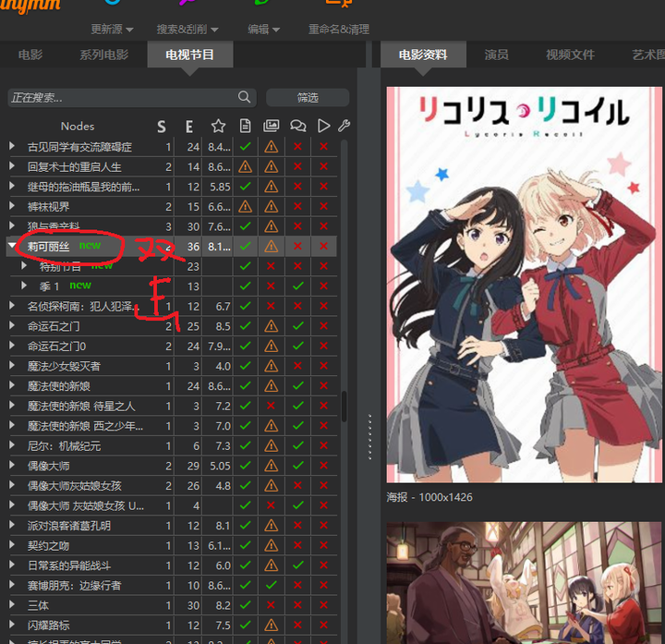
Task: Click episode count 29 of 偶像大师
Action: pyautogui.click(x=193, y=466)
